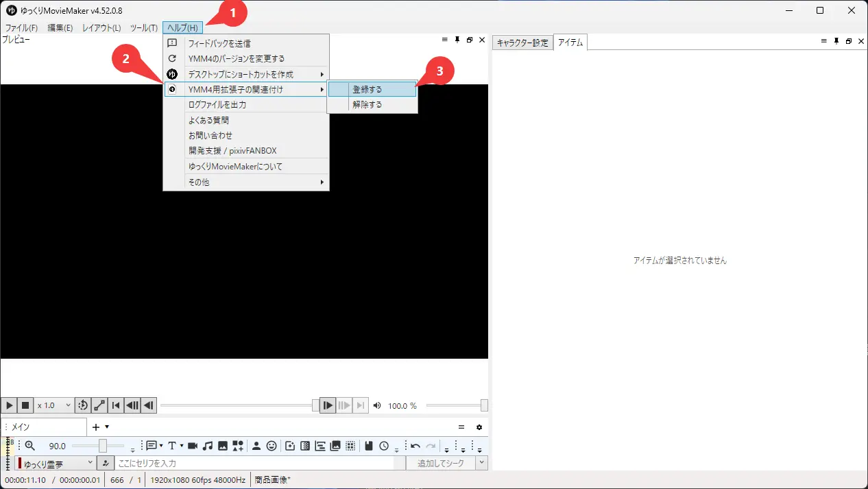The width and height of the screenshot is (868, 489).
Task: Expand the その他 submenu
Action: coord(246,182)
